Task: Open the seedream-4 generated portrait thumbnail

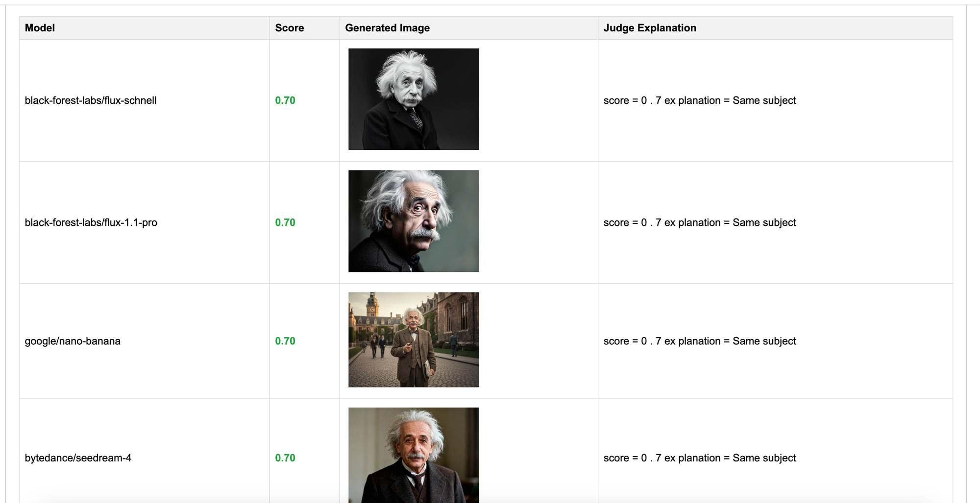Action: [x=414, y=455]
